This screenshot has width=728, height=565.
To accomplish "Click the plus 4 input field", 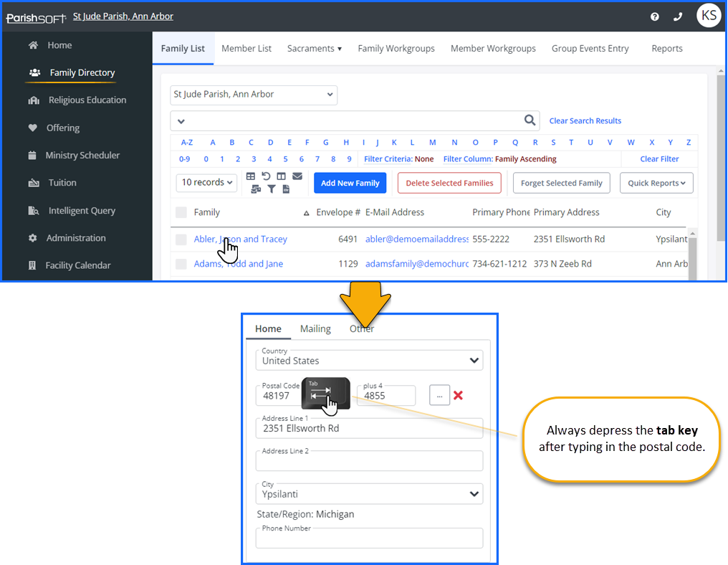I will (x=385, y=395).
